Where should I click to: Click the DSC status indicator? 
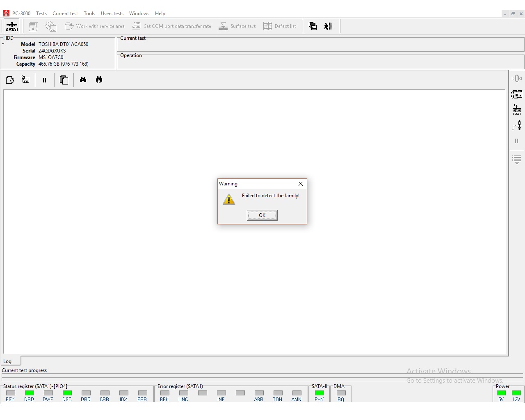click(67, 396)
